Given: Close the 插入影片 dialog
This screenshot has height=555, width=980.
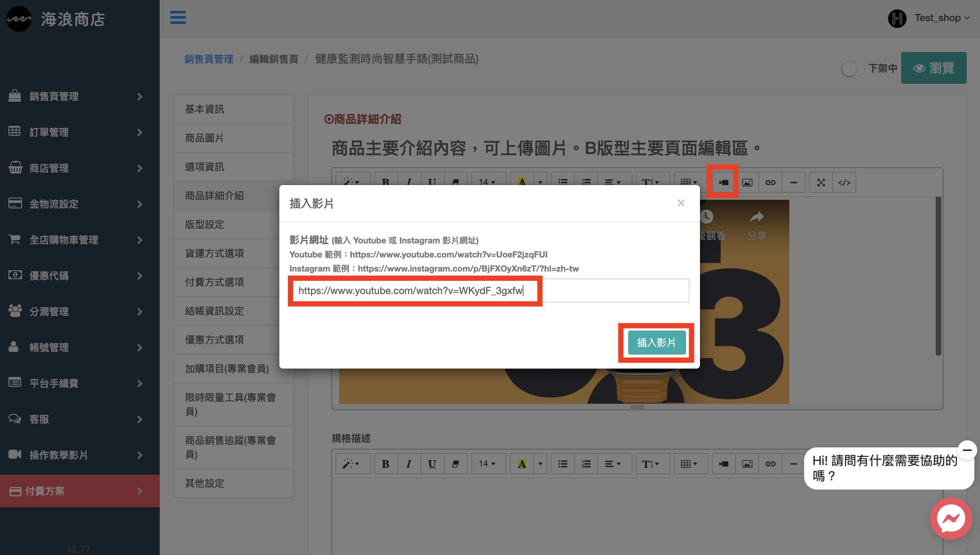Looking at the screenshot, I should point(681,203).
